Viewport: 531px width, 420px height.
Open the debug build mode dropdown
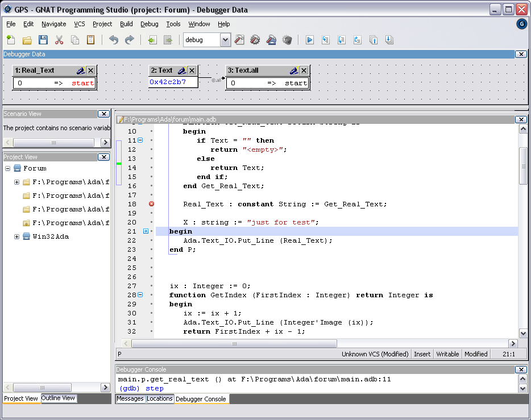[x=225, y=40]
